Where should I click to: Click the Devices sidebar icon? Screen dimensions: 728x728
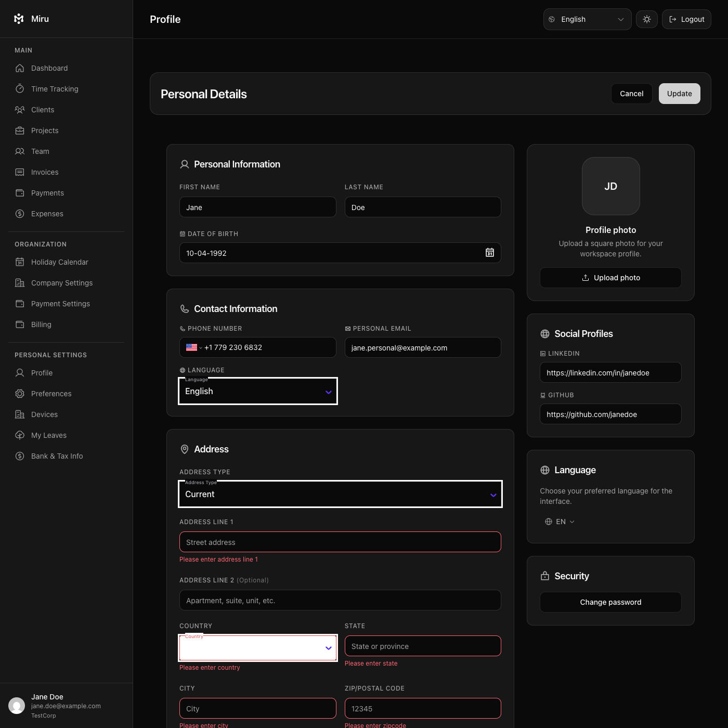coord(20,414)
